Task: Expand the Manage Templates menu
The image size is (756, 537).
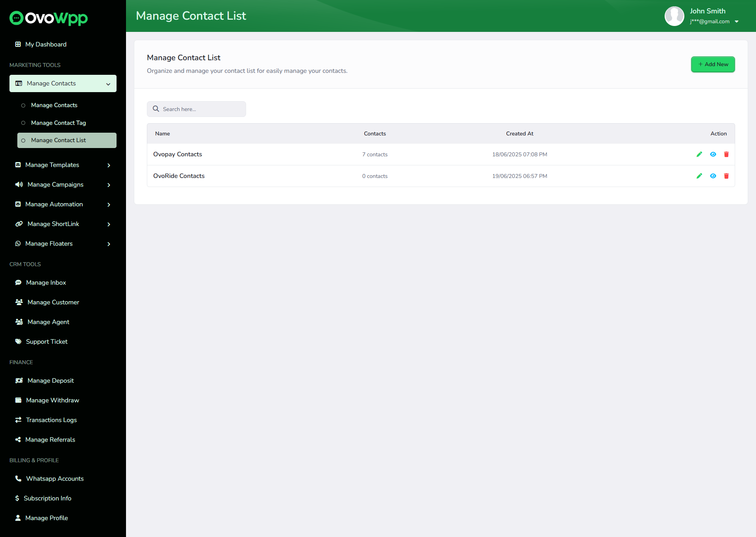Action: pyautogui.click(x=109, y=165)
